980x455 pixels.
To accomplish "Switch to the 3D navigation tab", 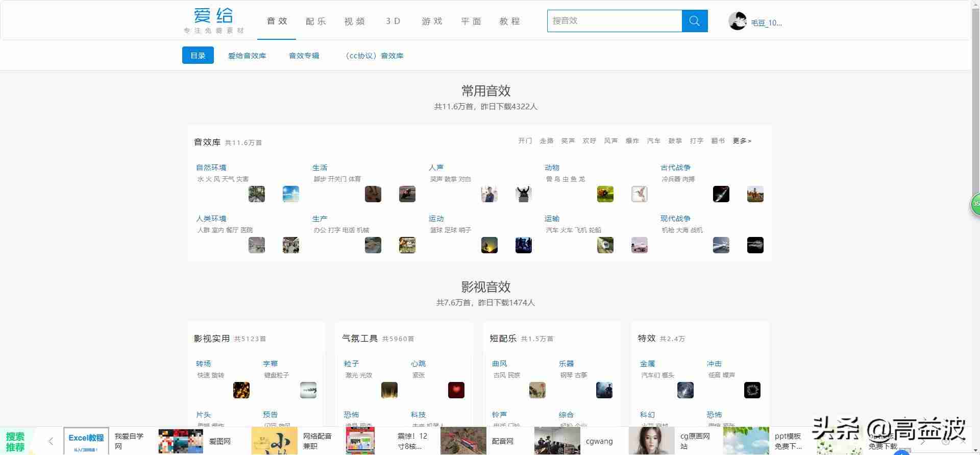I will 393,21.
